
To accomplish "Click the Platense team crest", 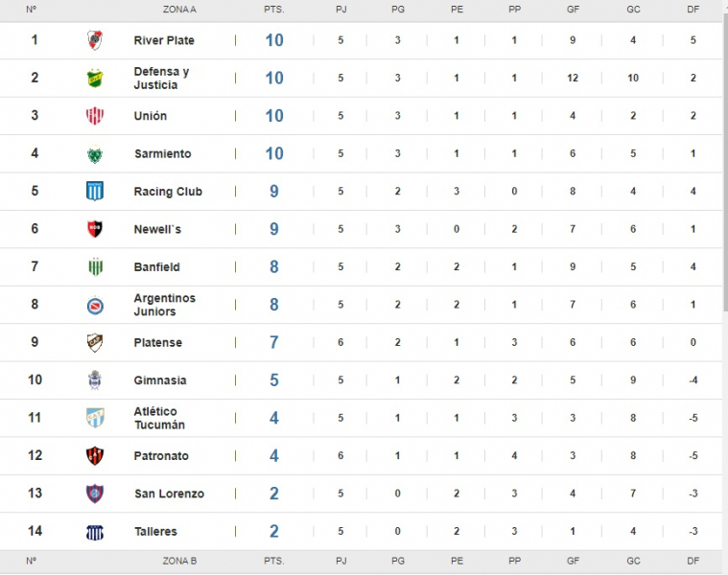I will click(95, 343).
